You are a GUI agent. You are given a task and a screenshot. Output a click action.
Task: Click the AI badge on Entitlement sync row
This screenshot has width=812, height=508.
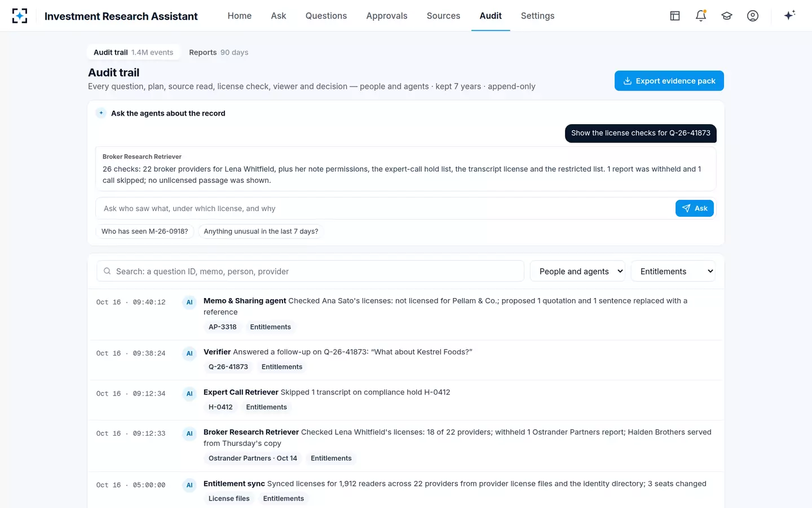click(189, 485)
